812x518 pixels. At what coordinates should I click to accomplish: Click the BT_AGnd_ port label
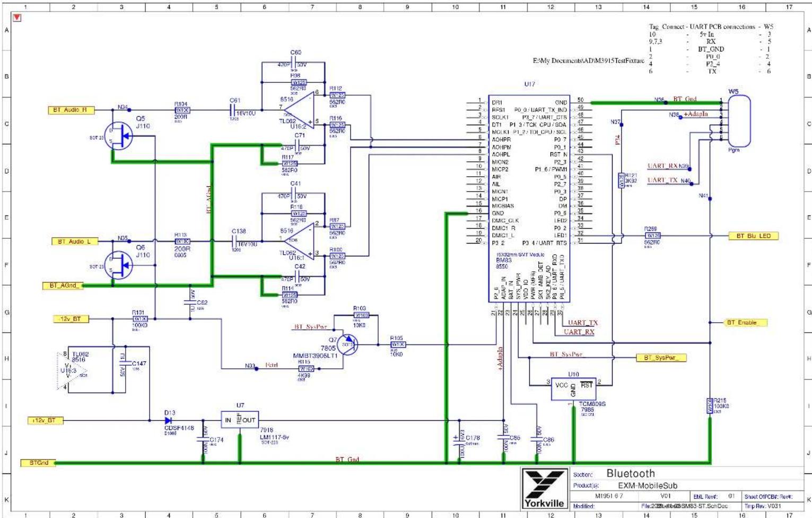coord(63,286)
